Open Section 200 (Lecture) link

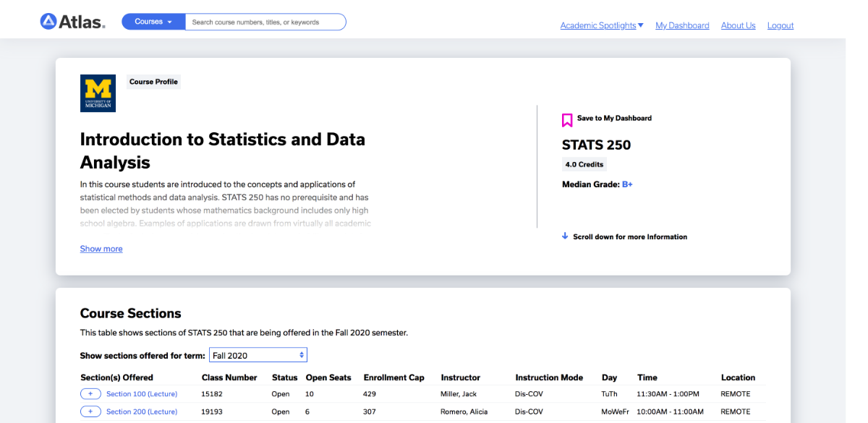coord(142,411)
